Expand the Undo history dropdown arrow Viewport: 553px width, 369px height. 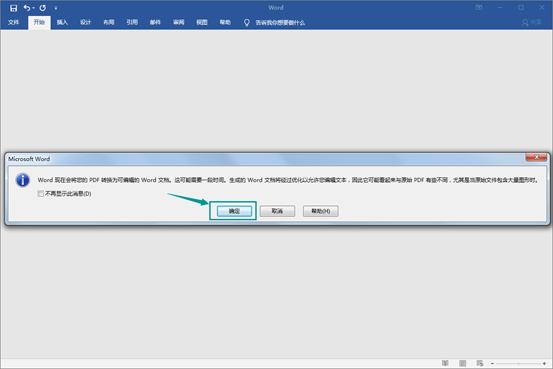click(x=34, y=8)
